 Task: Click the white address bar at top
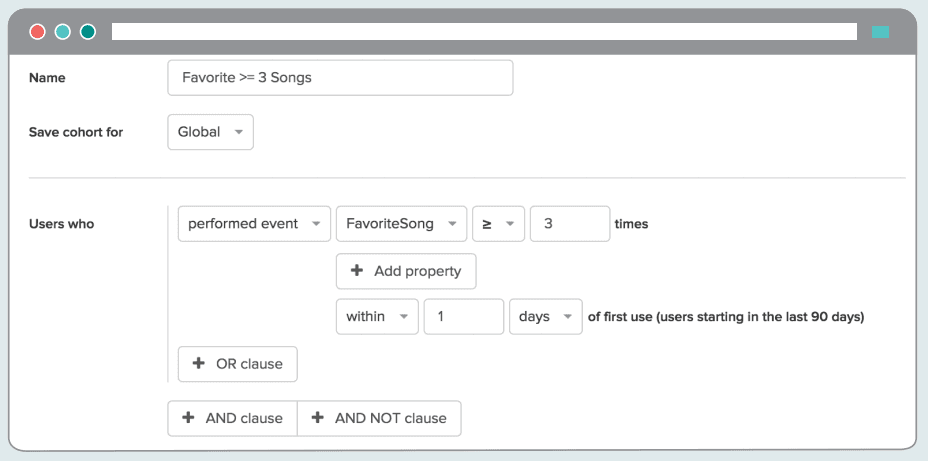[x=484, y=32]
